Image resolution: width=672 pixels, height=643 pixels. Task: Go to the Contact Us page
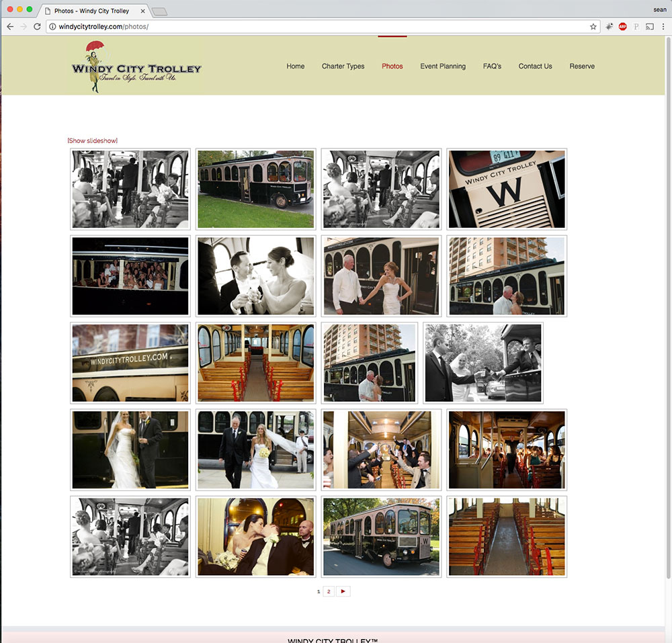(535, 67)
